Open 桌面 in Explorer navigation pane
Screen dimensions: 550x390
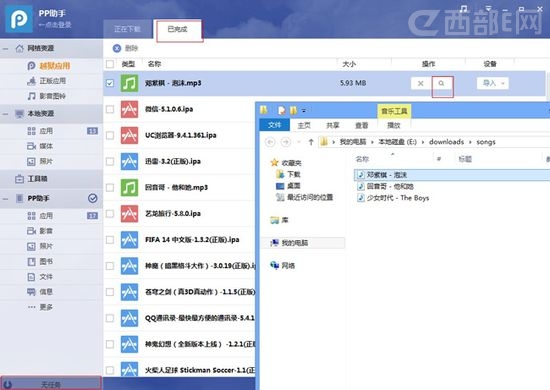288,186
